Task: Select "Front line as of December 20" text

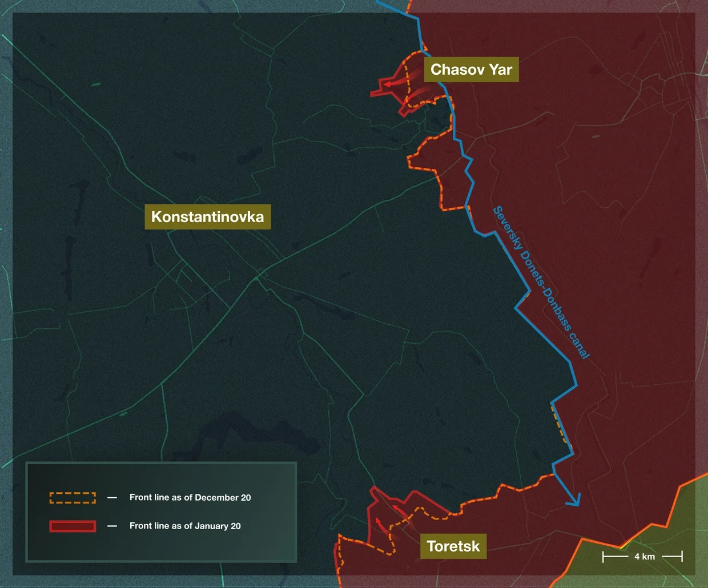Action: [x=190, y=498]
